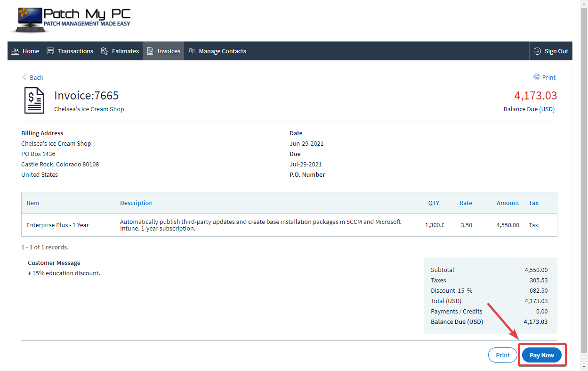588x371 pixels.
Task: Select the Enterprise Plus - 1 Year item cell
Action: click(x=57, y=225)
